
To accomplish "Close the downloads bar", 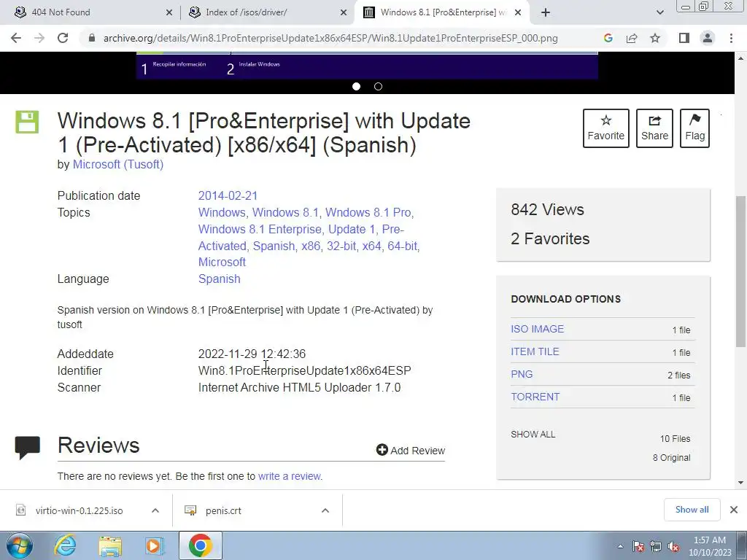I will tap(734, 510).
